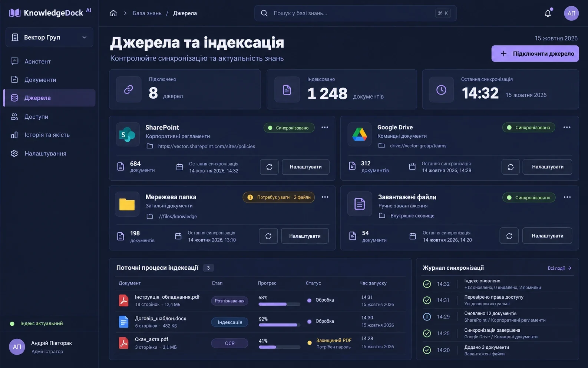Resync the SharePoint source
The height and width of the screenshot is (368, 588).
(269, 167)
